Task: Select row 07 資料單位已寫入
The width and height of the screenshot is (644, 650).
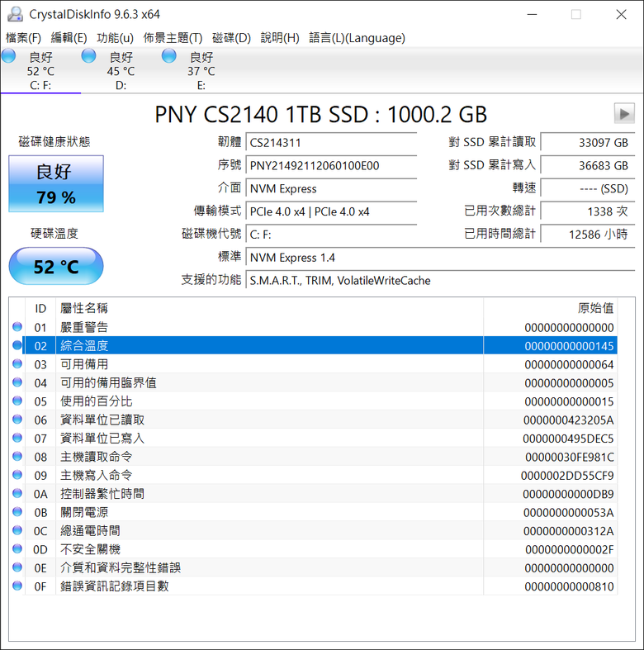Action: click(313, 439)
